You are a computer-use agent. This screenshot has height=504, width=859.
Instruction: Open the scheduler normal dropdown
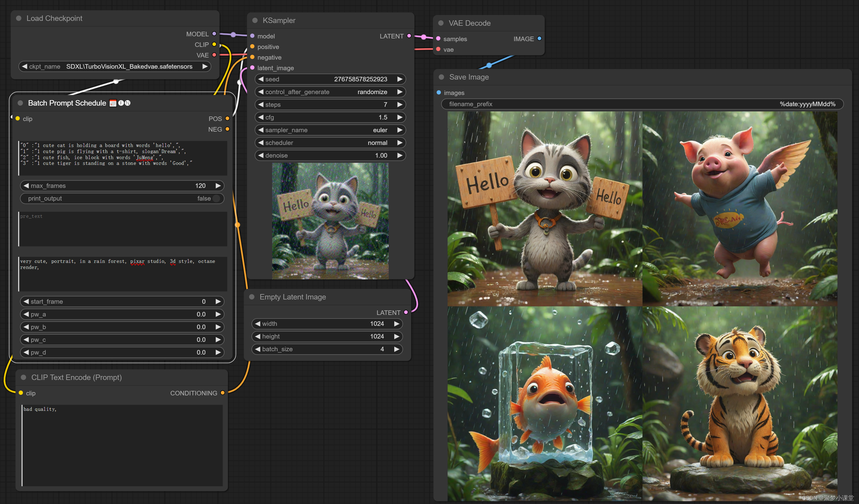(330, 143)
